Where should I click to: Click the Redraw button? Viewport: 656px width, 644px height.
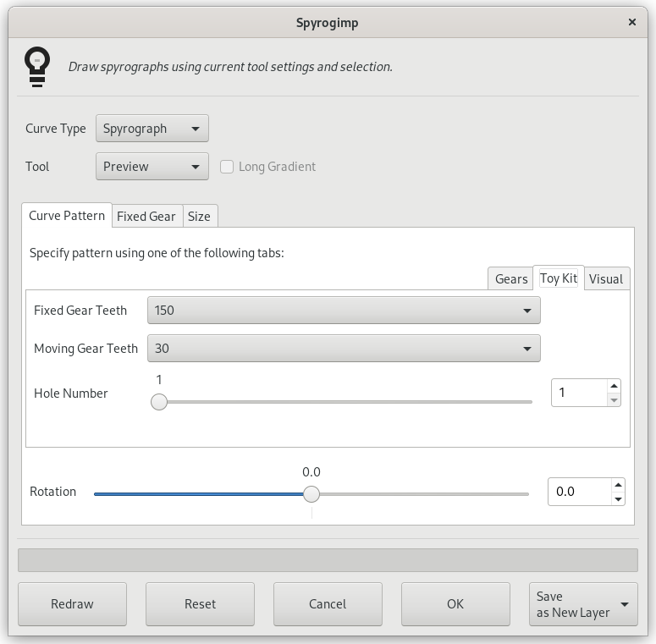73,604
